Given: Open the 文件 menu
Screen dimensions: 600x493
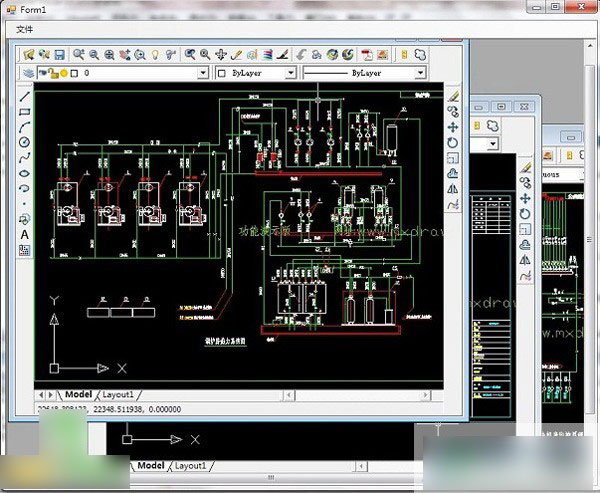Looking at the screenshot, I should pyautogui.click(x=24, y=29).
